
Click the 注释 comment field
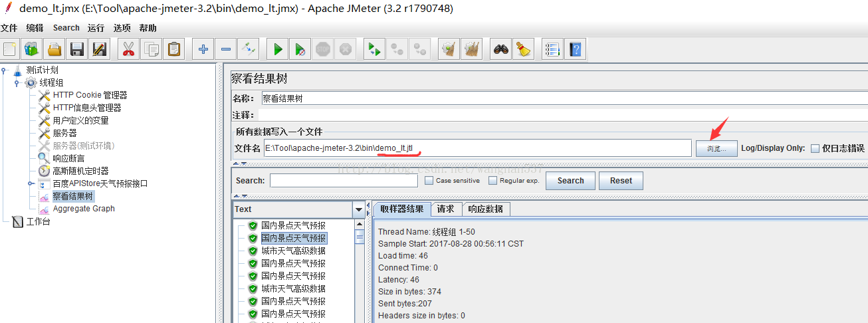[x=564, y=115]
